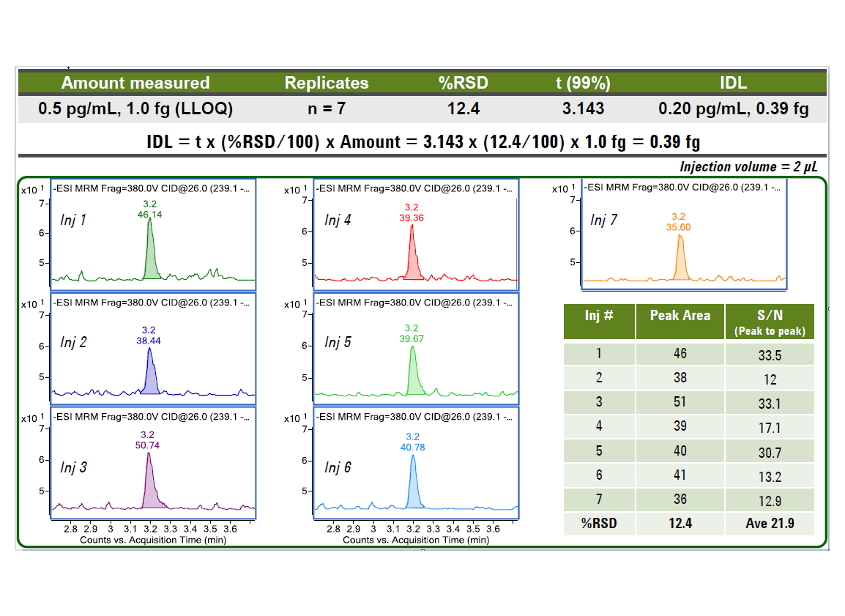Click the 't (99%)' header
Screen dimensions: 845x616
(583, 83)
